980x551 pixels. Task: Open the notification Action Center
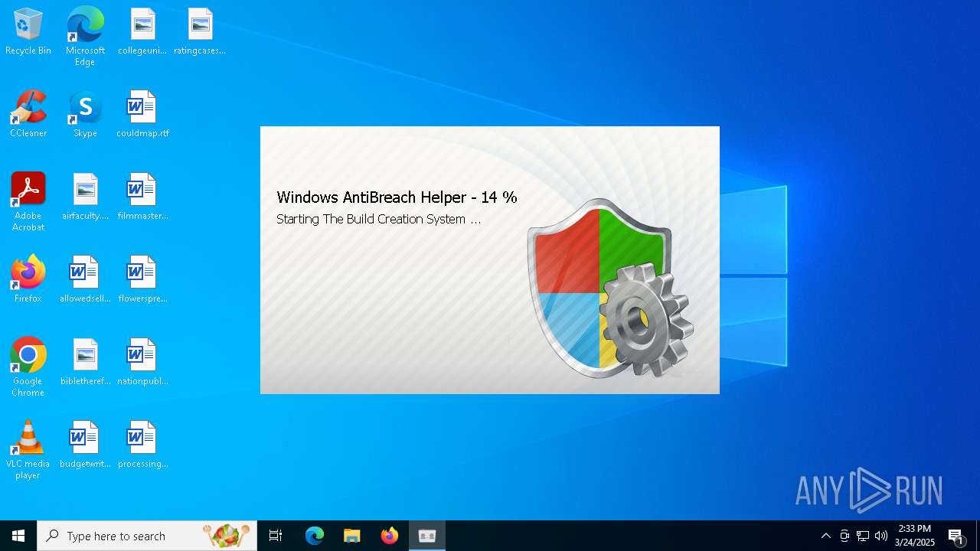click(956, 536)
